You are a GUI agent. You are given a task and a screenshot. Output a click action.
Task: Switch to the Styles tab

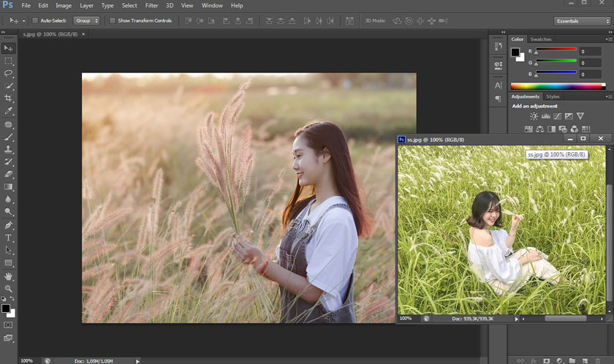[553, 96]
